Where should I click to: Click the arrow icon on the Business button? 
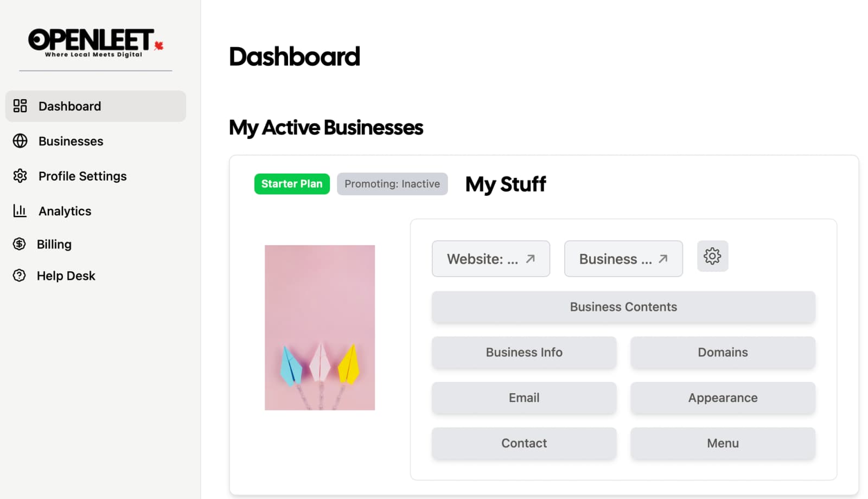click(x=663, y=259)
